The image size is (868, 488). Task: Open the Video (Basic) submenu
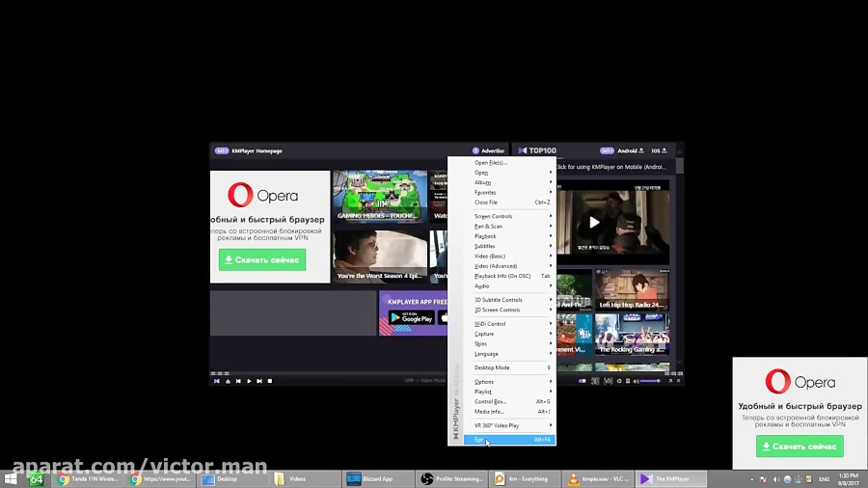508,257
